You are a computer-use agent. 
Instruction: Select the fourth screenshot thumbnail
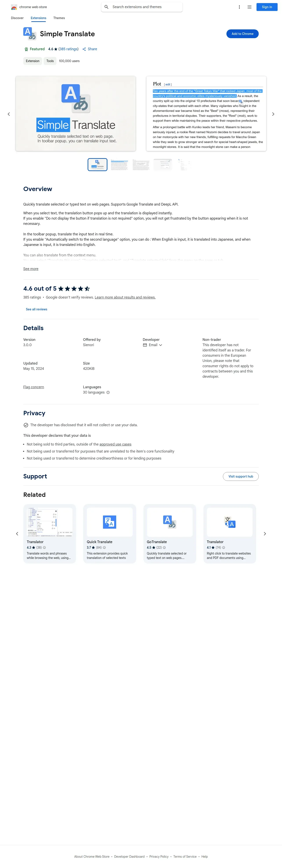pyautogui.click(x=163, y=165)
